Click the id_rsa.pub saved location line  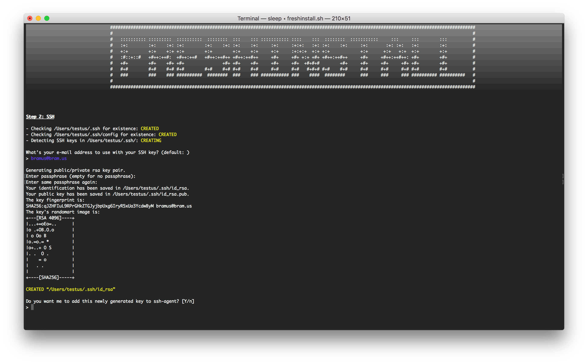click(x=107, y=194)
